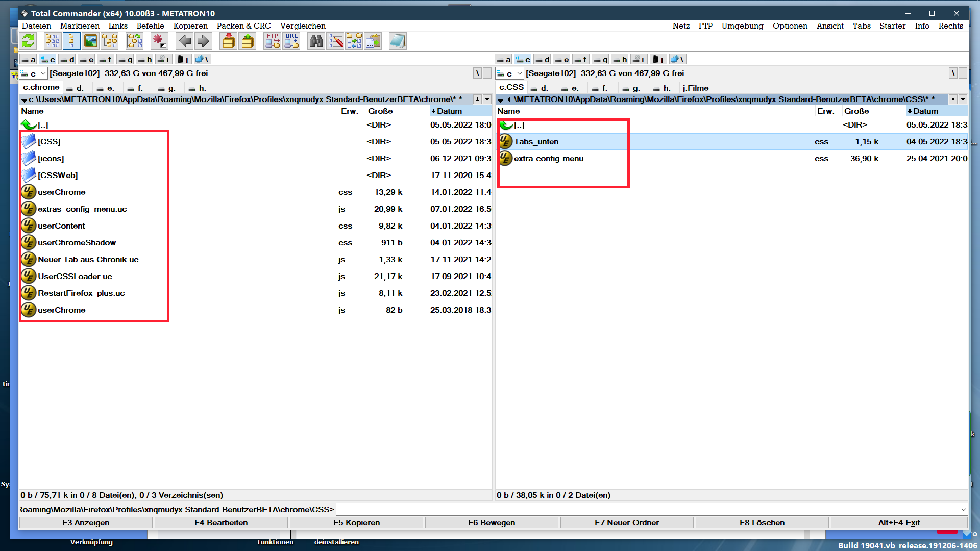The image size is (980, 551).
Task: Toggle the left panel drive d button
Action: (x=67, y=60)
